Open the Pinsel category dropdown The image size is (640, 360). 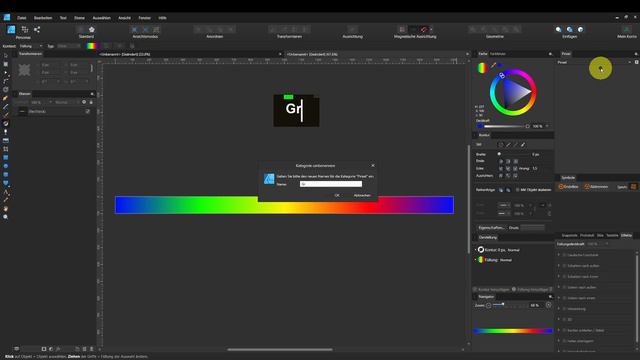click(x=594, y=62)
